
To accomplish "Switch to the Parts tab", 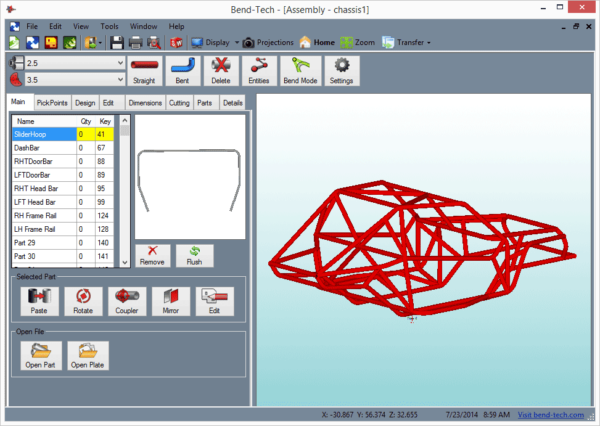I will [205, 103].
